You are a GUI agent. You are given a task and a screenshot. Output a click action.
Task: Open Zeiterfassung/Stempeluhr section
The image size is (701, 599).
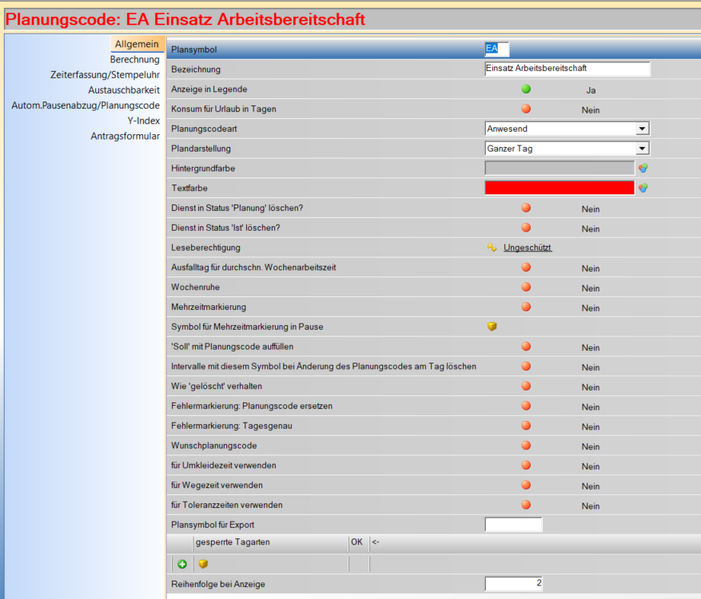(x=105, y=75)
